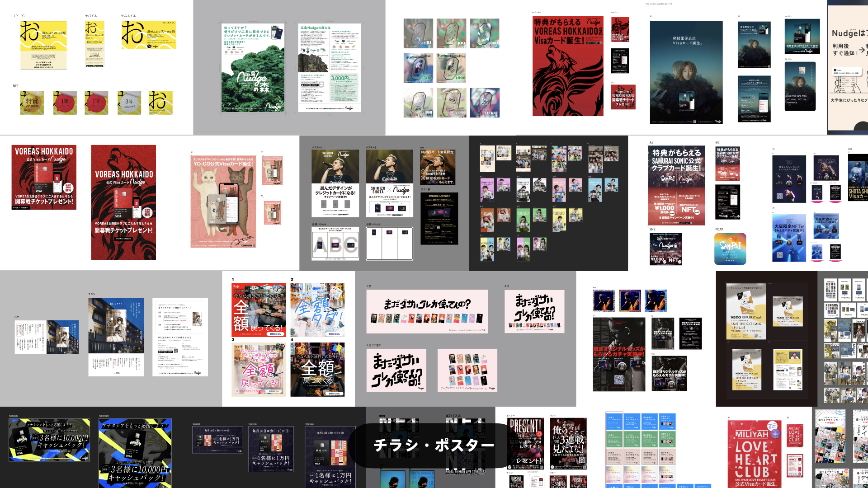Click the SAMURAI SONIC 公式クラブカード red poster

click(676, 185)
